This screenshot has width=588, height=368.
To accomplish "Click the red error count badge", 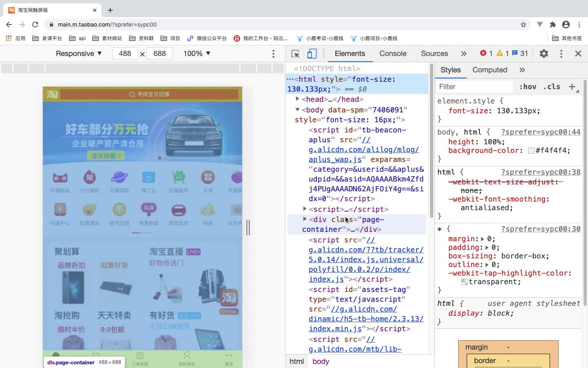I will [486, 53].
